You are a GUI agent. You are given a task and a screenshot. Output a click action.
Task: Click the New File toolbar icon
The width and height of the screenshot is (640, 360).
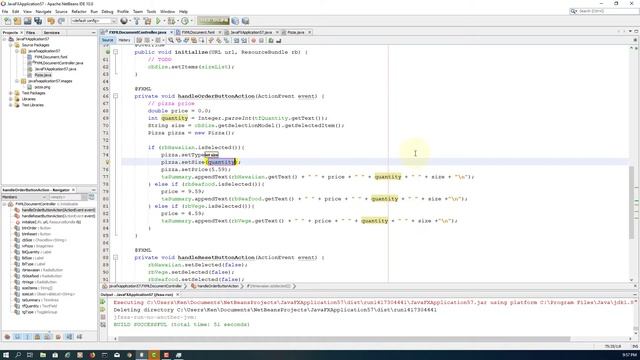pyautogui.click(x=7, y=21)
